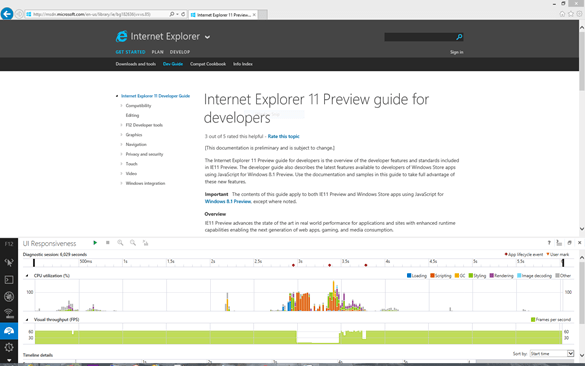Image resolution: width=585 pixels, height=366 pixels.
Task: Start profiling with the green play button
Action: [95, 243]
